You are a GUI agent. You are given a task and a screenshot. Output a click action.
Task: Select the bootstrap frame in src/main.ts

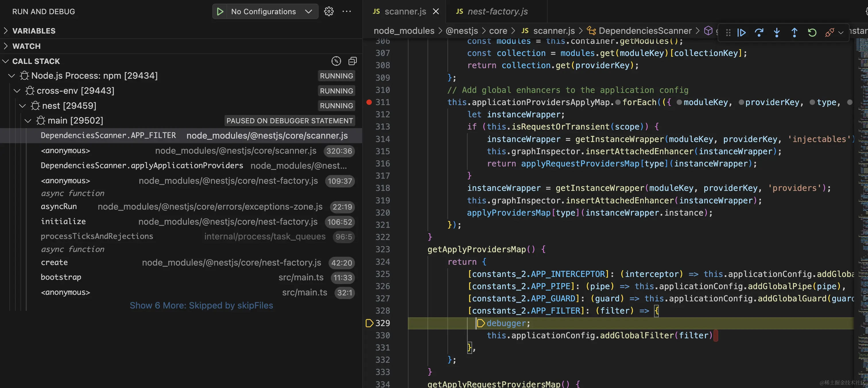181,277
